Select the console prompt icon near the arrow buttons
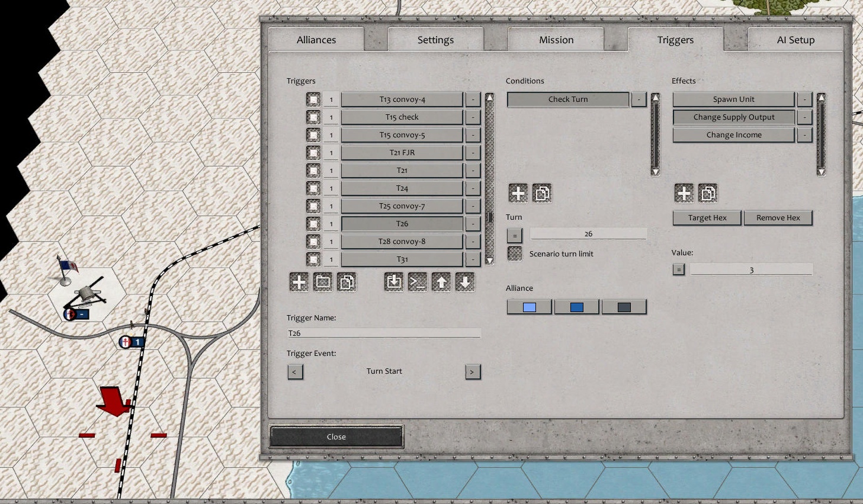Screen dimensions: 863x504 [418, 282]
